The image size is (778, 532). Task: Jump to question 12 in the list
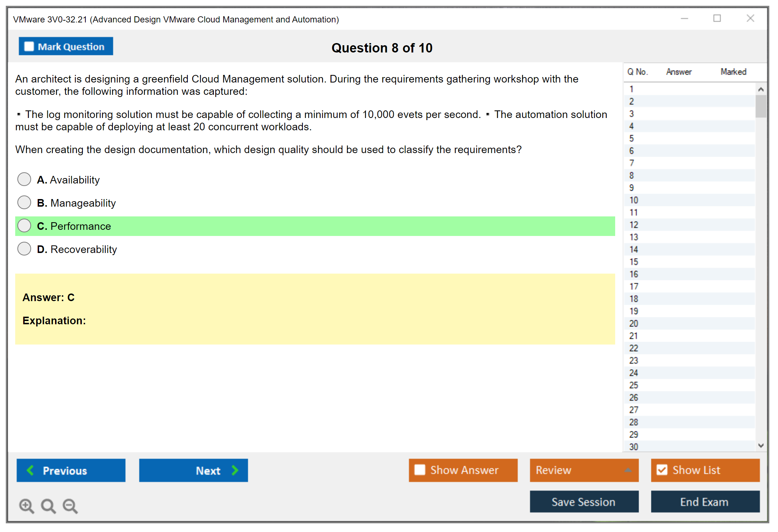(634, 225)
